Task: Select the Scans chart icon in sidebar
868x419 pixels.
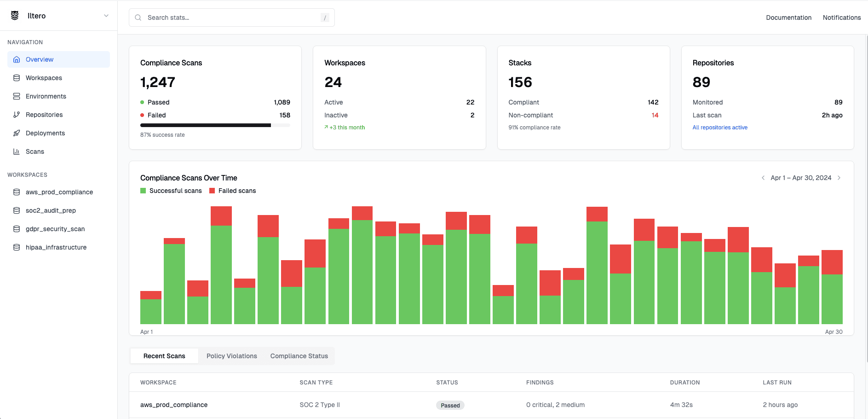Action: coord(17,151)
